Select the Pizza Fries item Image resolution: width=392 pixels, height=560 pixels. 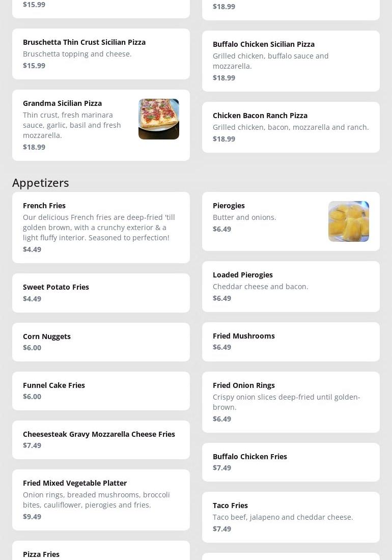(x=101, y=550)
